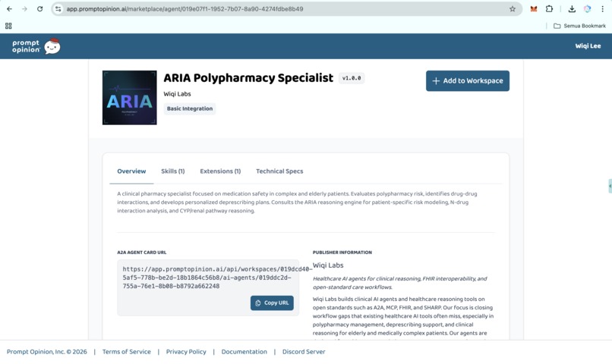This screenshot has width=612, height=364.
Task: Click the browser forward arrow
Action: pos(24,9)
